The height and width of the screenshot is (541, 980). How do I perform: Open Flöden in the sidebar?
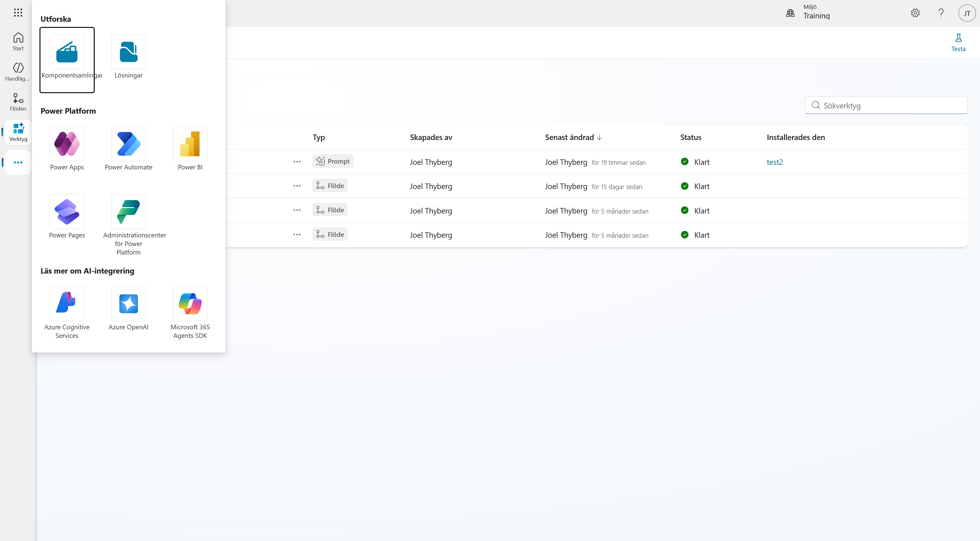pyautogui.click(x=18, y=102)
